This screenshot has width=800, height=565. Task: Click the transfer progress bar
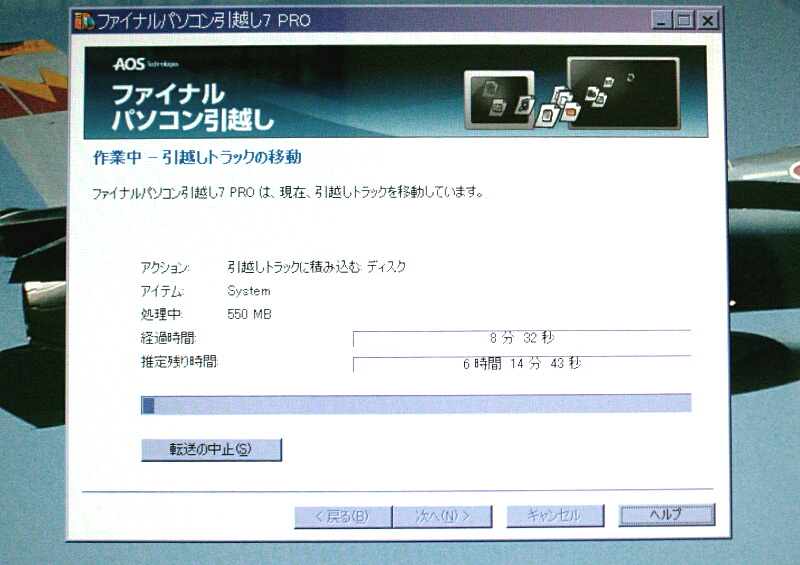[x=416, y=403]
